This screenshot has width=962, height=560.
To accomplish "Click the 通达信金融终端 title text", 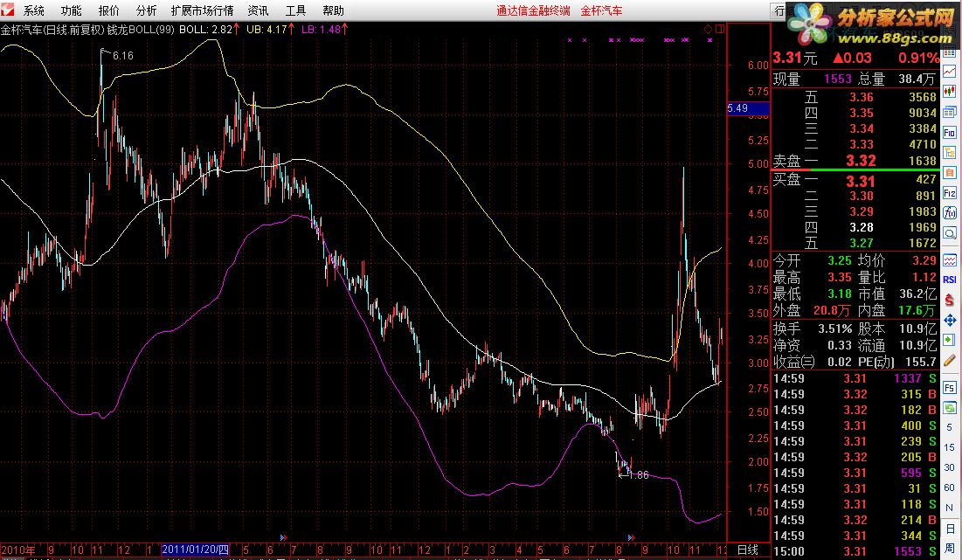I will click(533, 10).
